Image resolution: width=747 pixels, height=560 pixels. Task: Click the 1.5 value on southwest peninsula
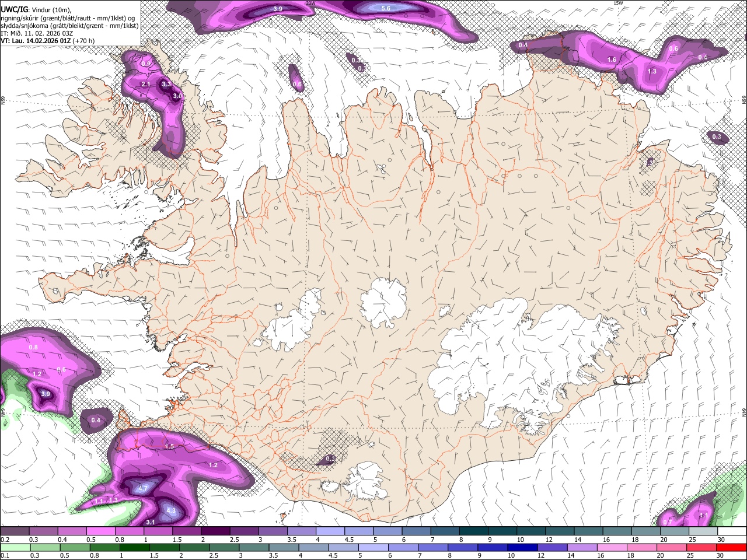pyautogui.click(x=170, y=446)
